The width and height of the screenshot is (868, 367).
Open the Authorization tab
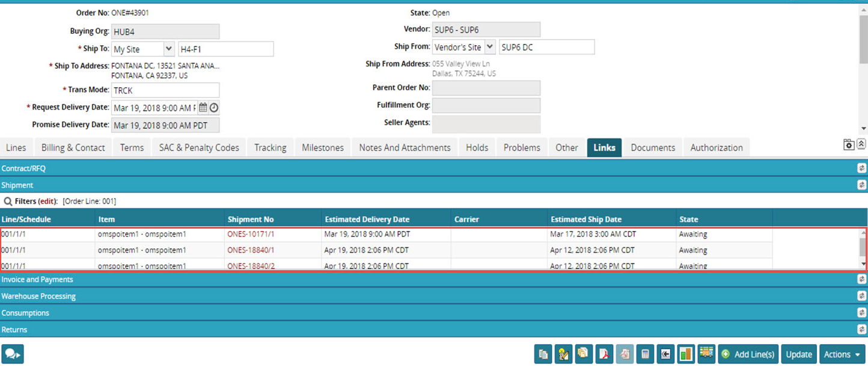(717, 147)
